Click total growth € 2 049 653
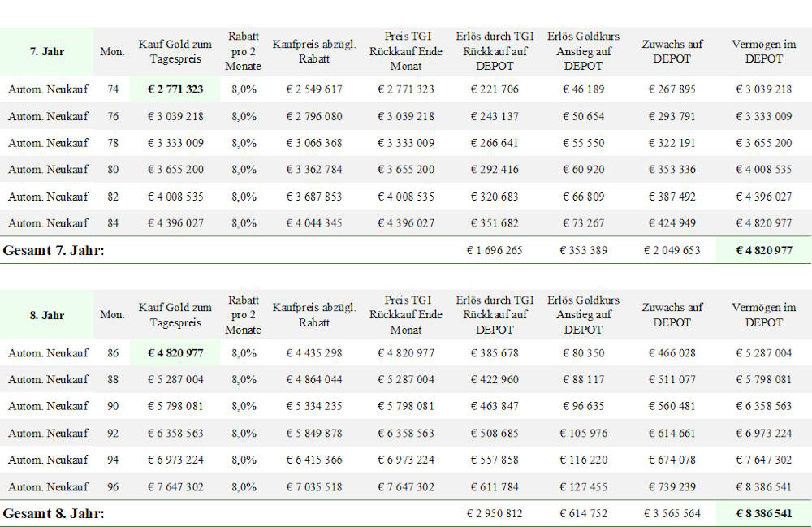The image size is (812, 527). click(x=672, y=251)
